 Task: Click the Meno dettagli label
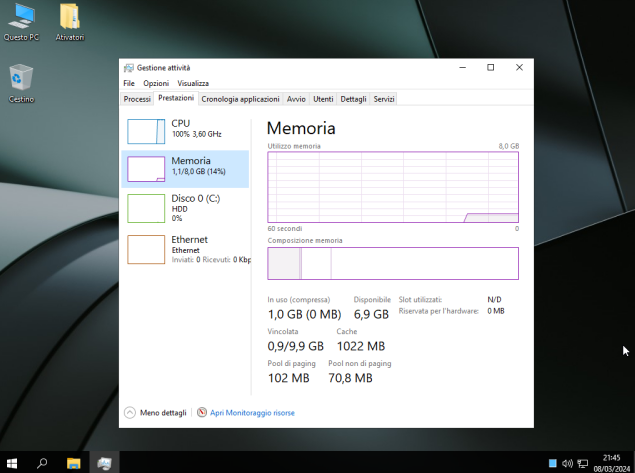pos(163,413)
